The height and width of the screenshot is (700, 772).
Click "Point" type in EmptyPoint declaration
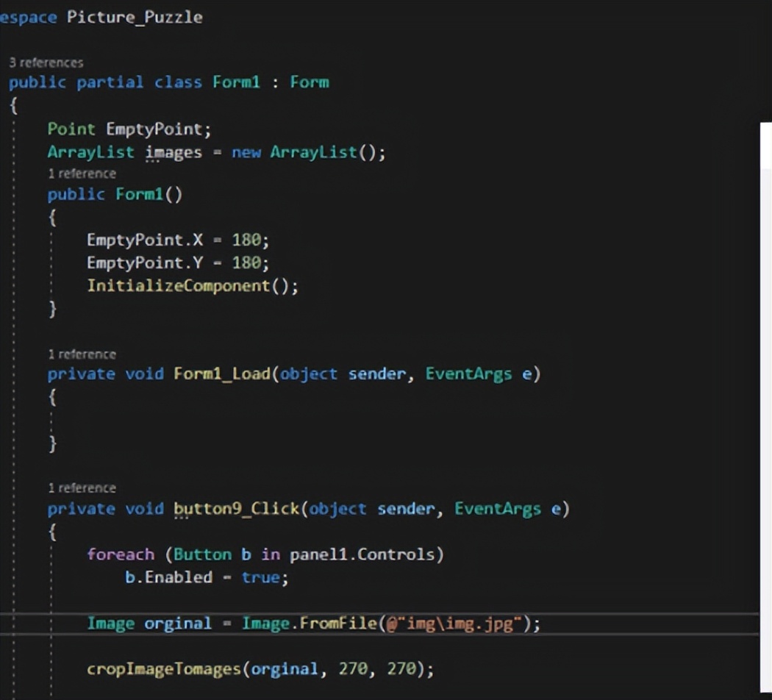pos(71,129)
